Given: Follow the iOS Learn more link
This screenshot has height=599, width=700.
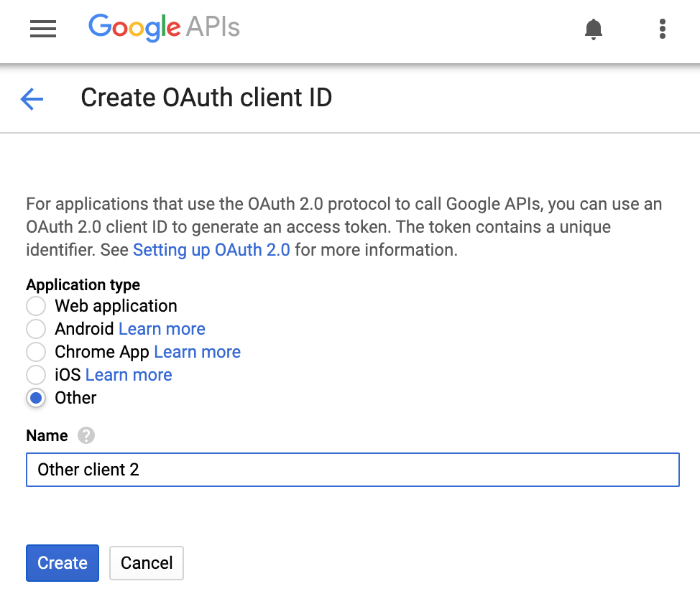Looking at the screenshot, I should 129,375.
